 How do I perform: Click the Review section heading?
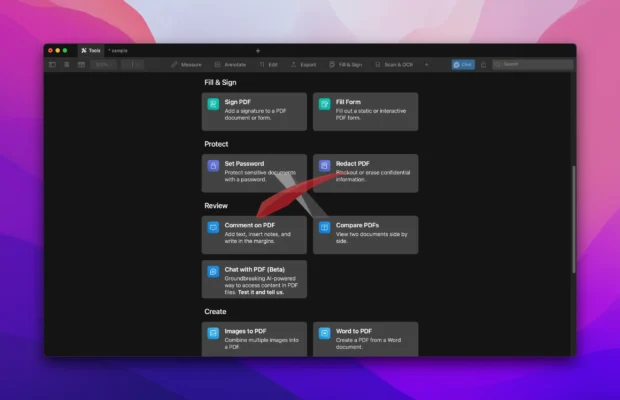[x=216, y=206]
